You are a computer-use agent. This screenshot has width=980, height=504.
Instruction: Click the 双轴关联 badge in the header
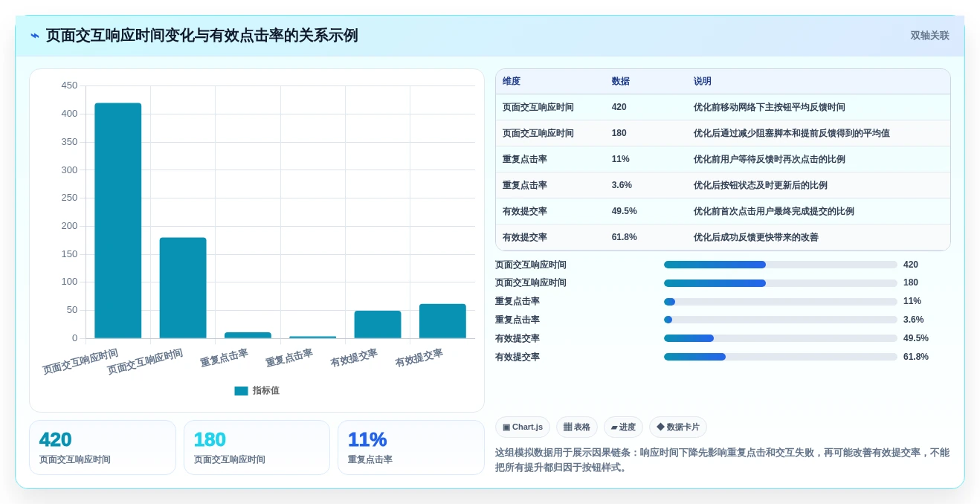pos(929,36)
